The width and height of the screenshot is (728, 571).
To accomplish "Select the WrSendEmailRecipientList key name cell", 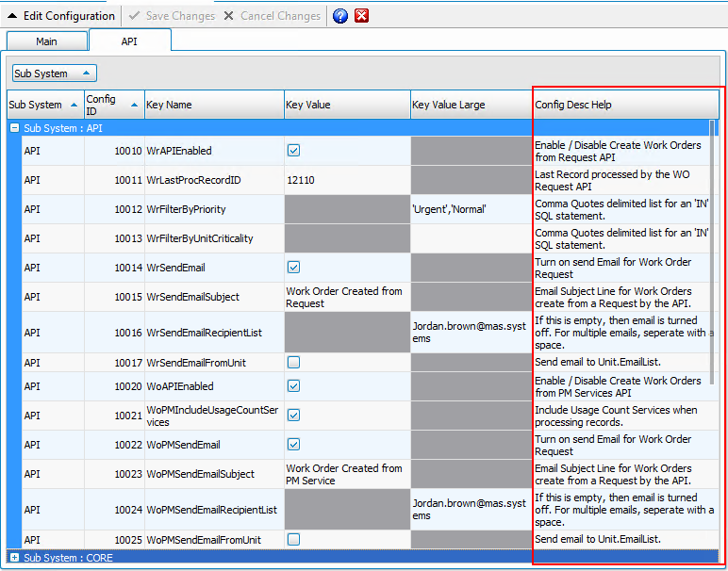I will point(214,333).
